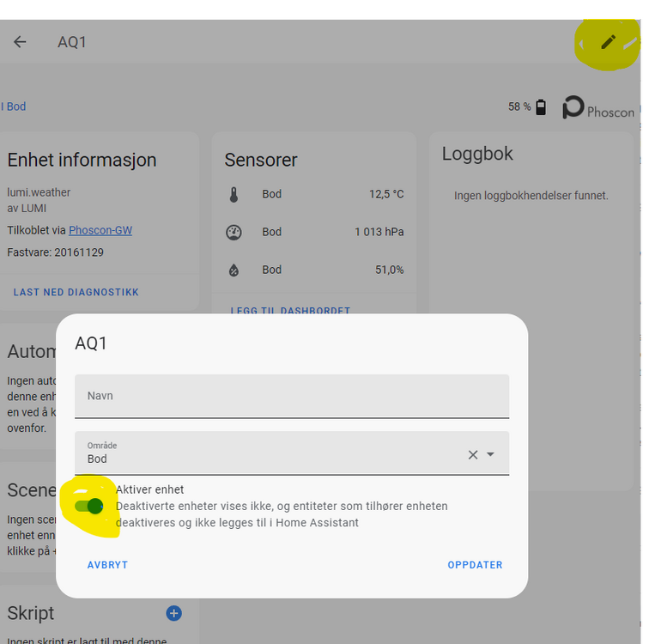Click the Navn input field
Image resolution: width=655 pixels, height=644 pixels.
(x=292, y=396)
